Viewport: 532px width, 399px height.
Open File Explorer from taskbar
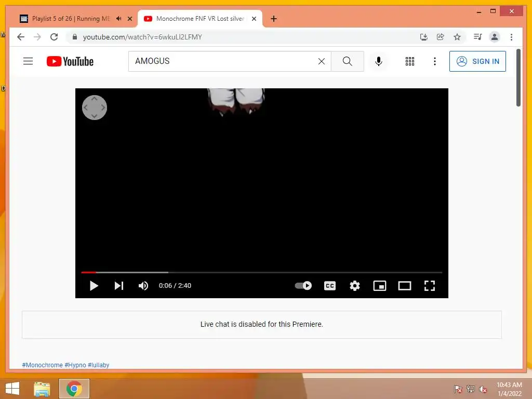pos(42,389)
